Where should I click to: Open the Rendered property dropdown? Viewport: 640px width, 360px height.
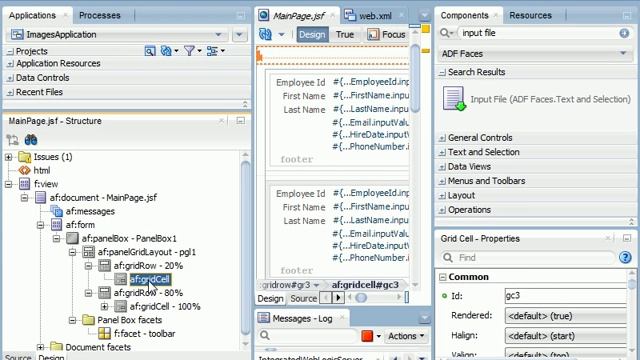(566, 316)
